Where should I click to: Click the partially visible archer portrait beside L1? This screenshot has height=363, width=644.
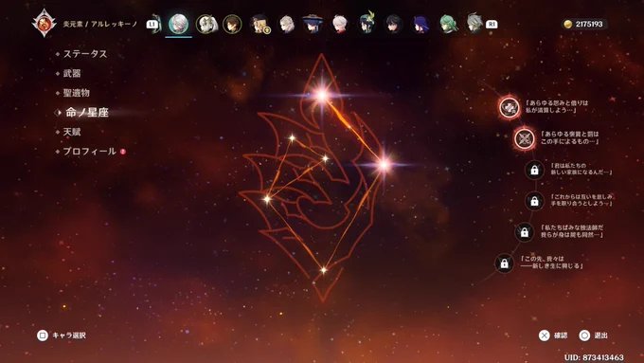click(157, 25)
